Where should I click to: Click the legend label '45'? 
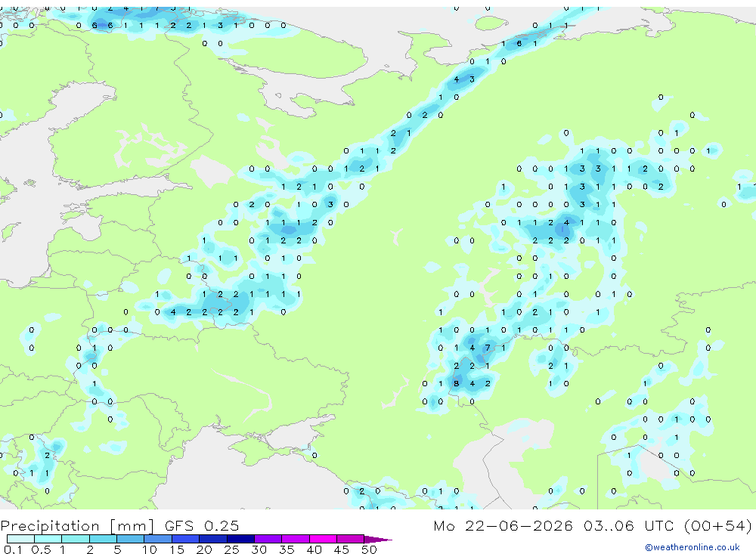[x=342, y=549]
